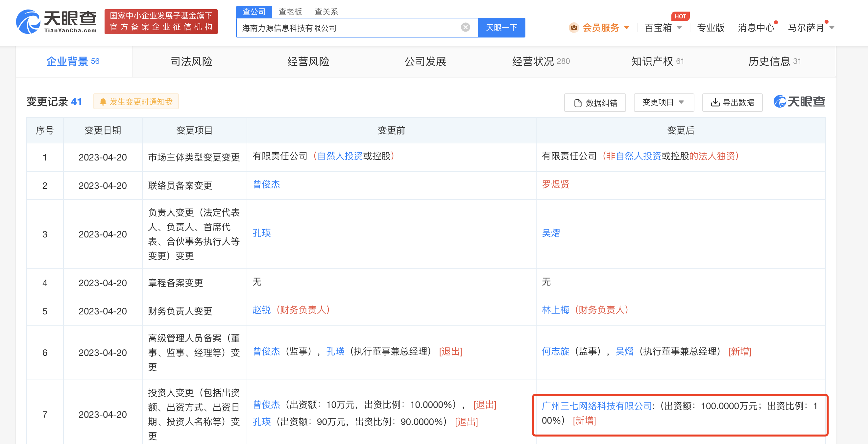Open 孔瑛 investor link in row 7

coord(262,422)
